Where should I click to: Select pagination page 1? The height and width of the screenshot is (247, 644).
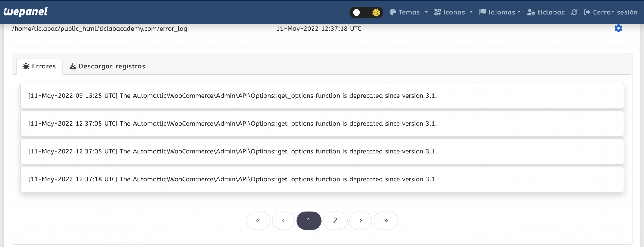pyautogui.click(x=309, y=220)
